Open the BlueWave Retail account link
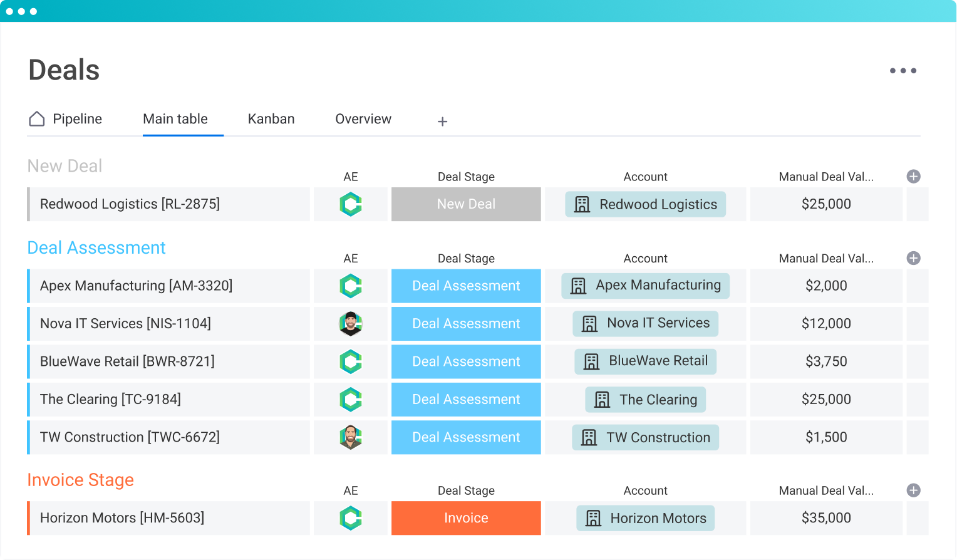Screen dimensions: 957x560 (645, 361)
